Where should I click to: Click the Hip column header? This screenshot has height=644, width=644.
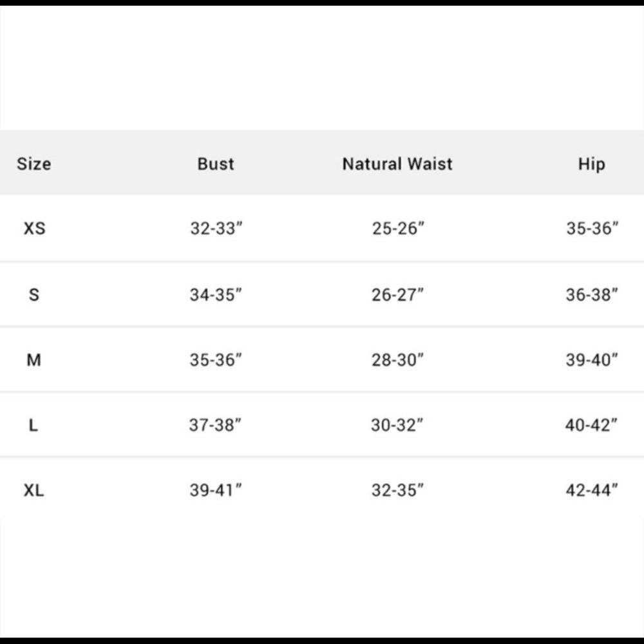[591, 164]
